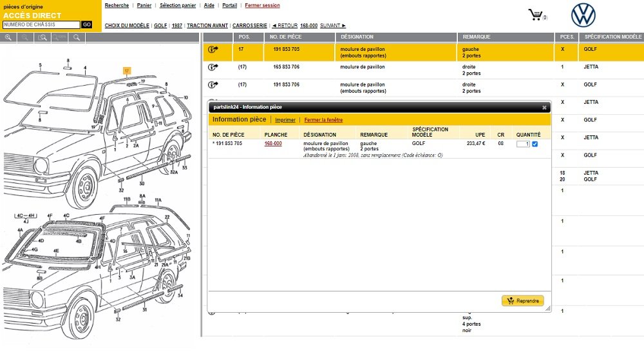Toggle the quantity checkbox in the dialog

(x=535, y=144)
